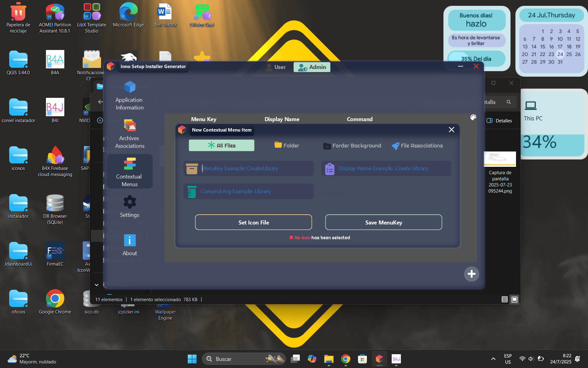This screenshot has width=588, height=368.
Task: Click the Set Icon File button
Action: (253, 222)
